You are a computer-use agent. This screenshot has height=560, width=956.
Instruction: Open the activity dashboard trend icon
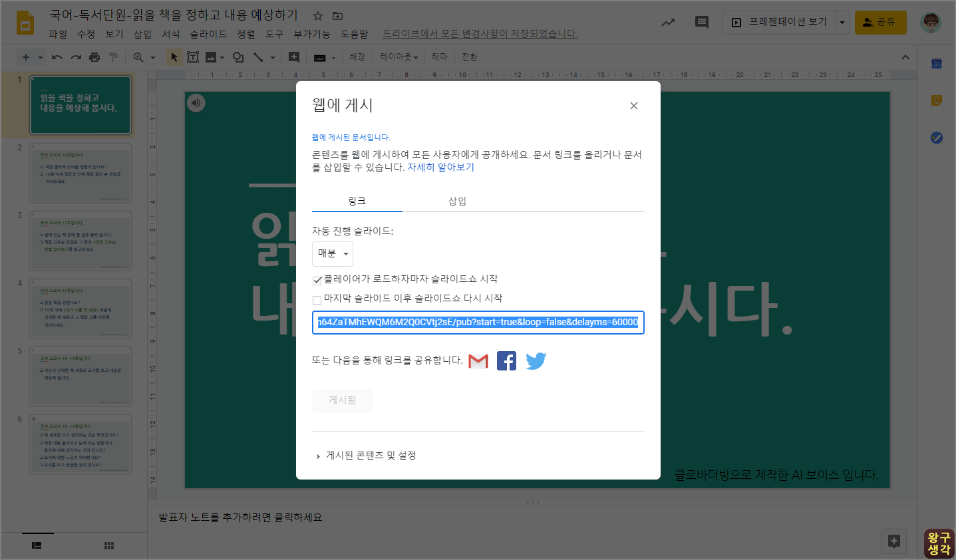pyautogui.click(x=668, y=23)
